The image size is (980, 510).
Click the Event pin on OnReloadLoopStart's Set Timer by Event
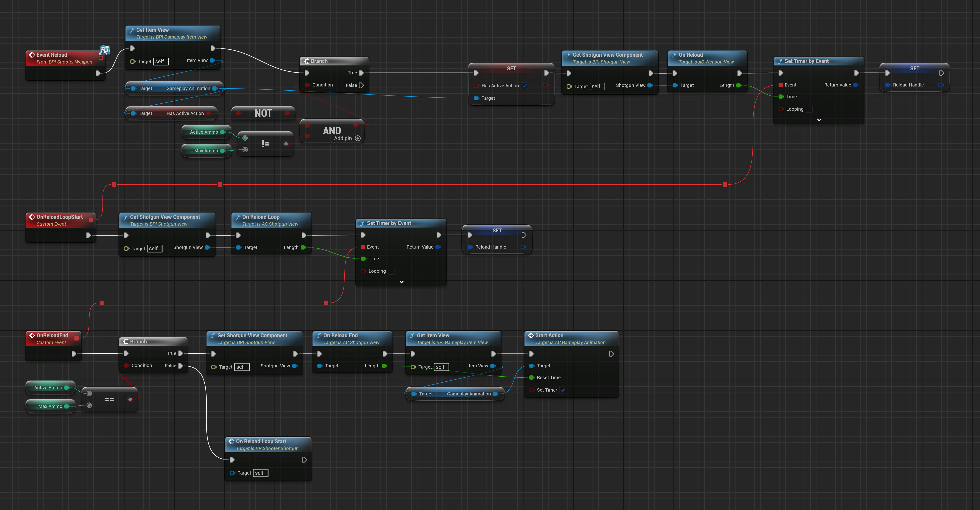click(363, 247)
